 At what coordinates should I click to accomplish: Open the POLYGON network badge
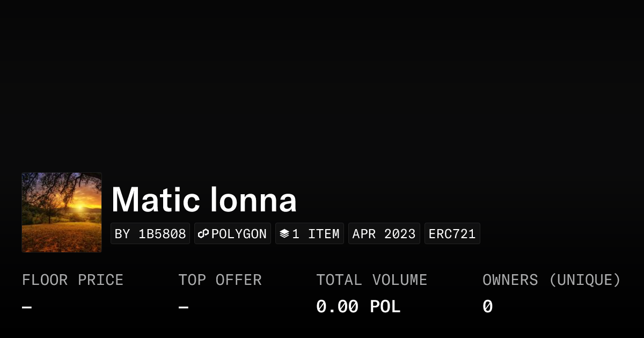pos(232,233)
